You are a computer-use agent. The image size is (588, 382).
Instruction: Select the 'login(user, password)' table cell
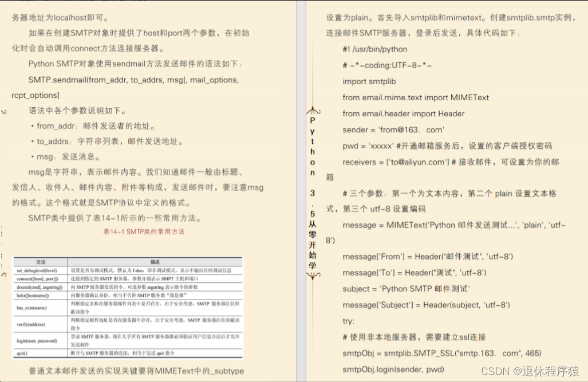coord(41,341)
